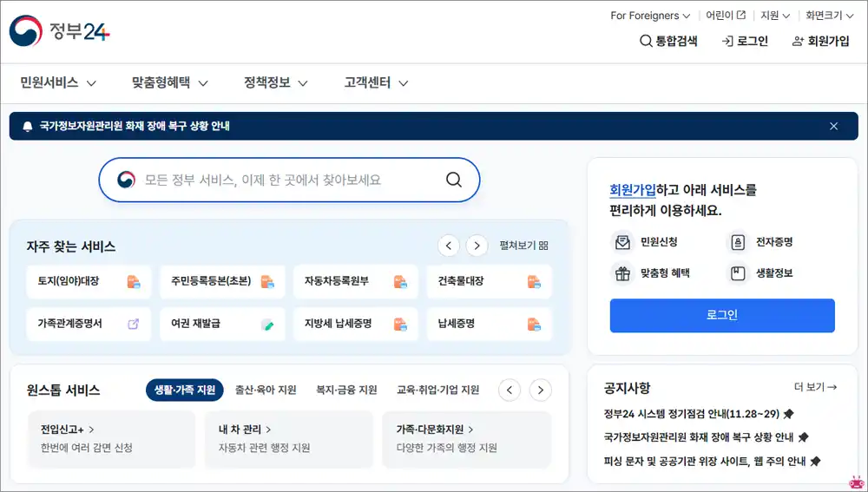
Task: Open 회원가입 in the header
Action: click(x=820, y=41)
